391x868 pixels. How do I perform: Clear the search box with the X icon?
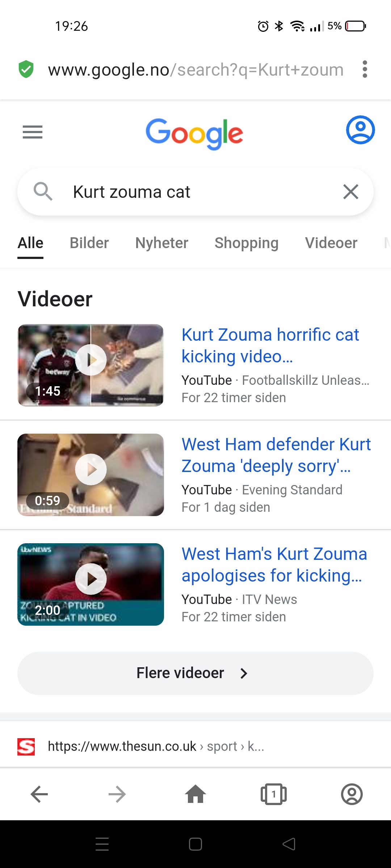coord(350,192)
